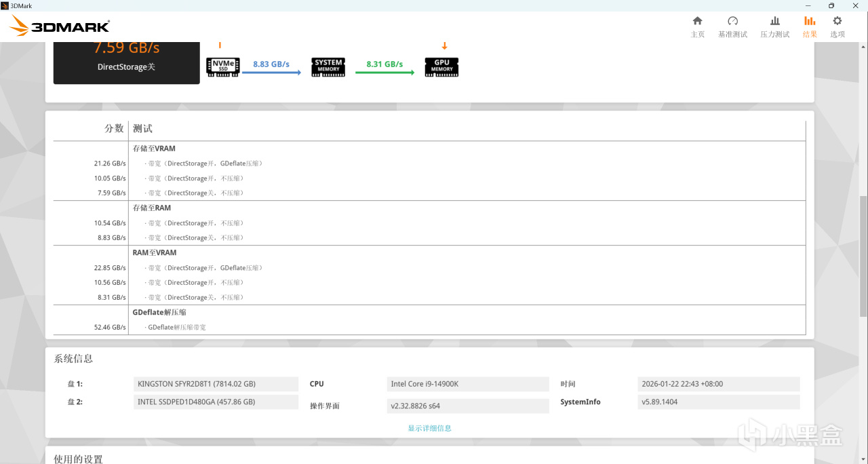Click the 使用的设置 section title

click(78, 459)
